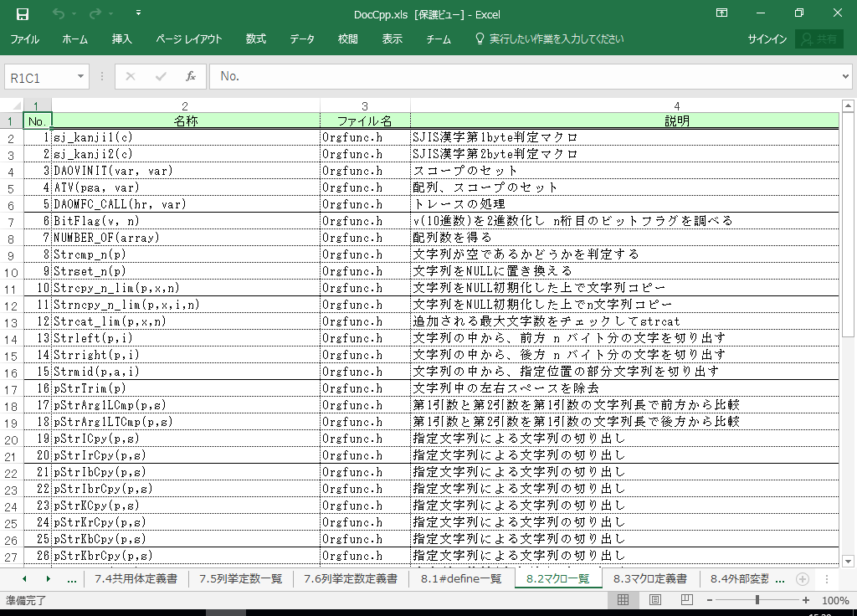This screenshot has width=857, height=616.
Task: Click the Normal view icon in status bar
Action: coord(624,600)
